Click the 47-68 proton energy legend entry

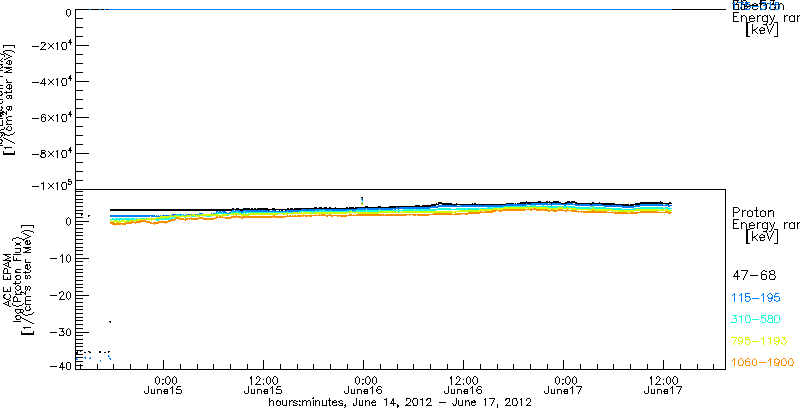tap(754, 276)
